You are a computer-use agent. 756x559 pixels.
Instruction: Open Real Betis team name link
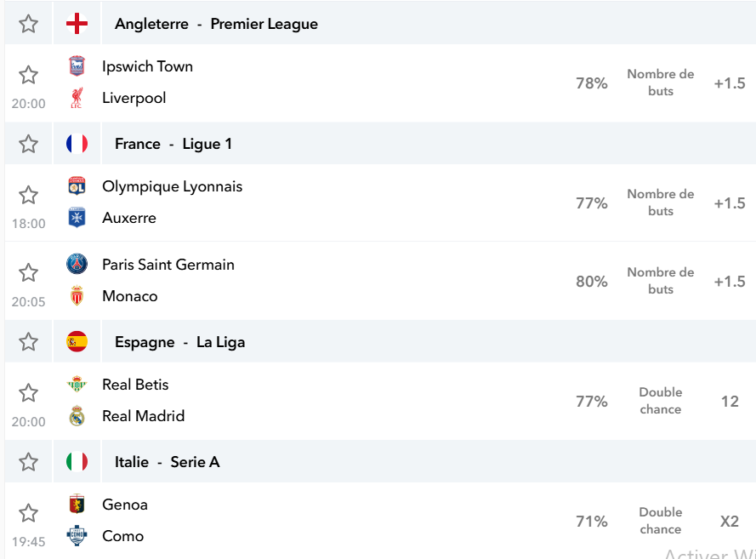[x=135, y=385]
